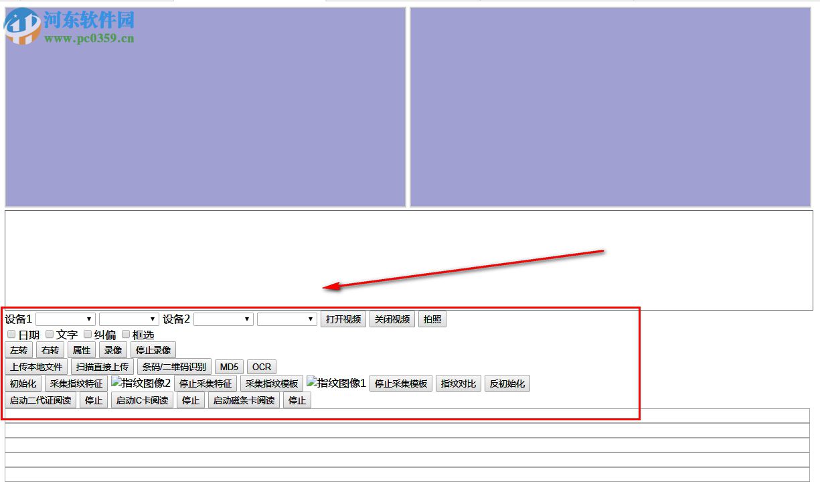Enable the 日期 date overlay checkbox
The height and width of the screenshot is (504, 820).
[11, 334]
